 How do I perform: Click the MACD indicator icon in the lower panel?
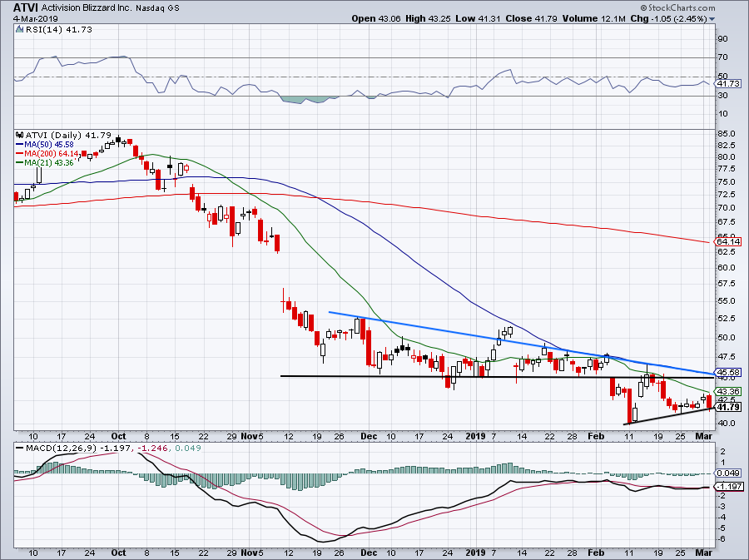[x=18, y=449]
